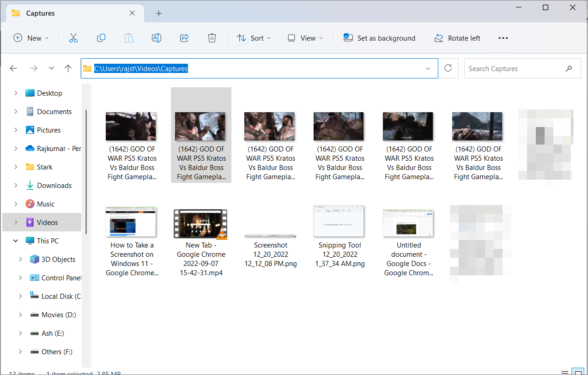Screen dimensions: 588x375
Task: Click the Paste clipboard icon
Action: click(129, 38)
